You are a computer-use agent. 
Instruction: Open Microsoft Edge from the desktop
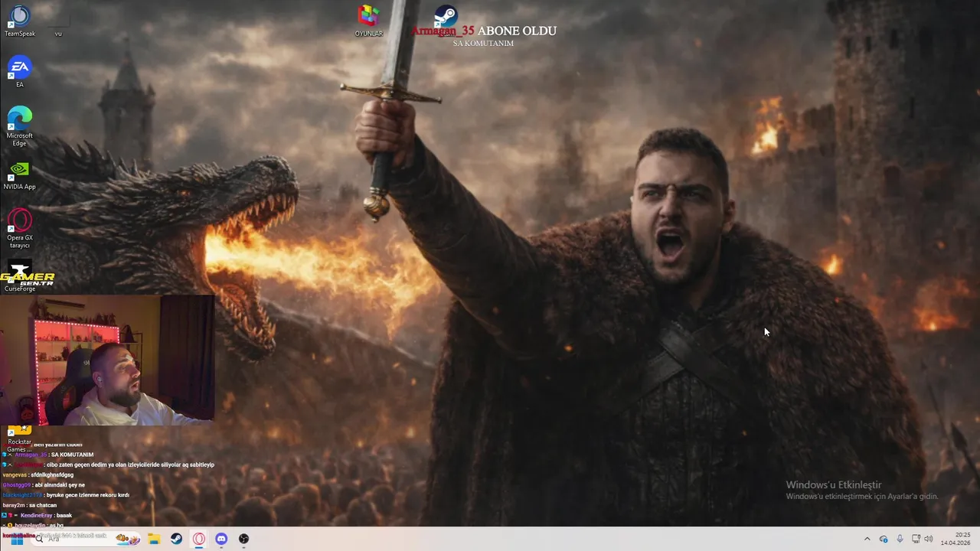click(x=20, y=126)
